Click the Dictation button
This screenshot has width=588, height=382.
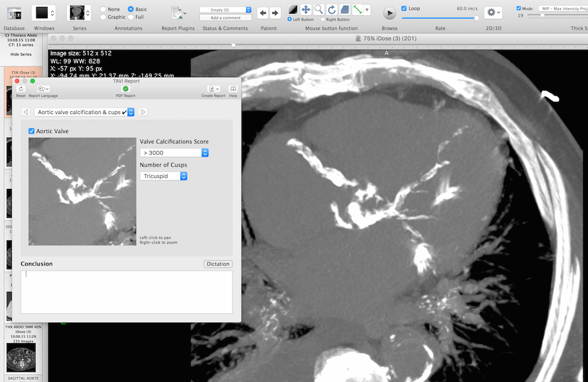tap(218, 264)
